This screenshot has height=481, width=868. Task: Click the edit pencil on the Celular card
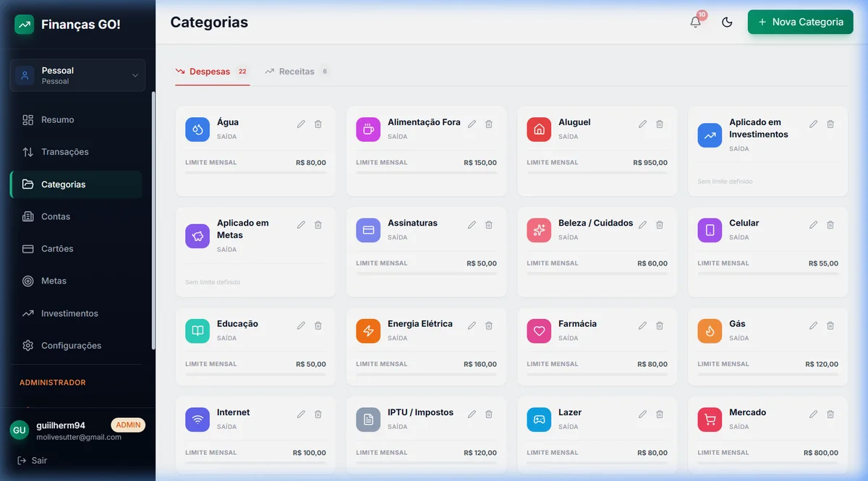(x=813, y=225)
